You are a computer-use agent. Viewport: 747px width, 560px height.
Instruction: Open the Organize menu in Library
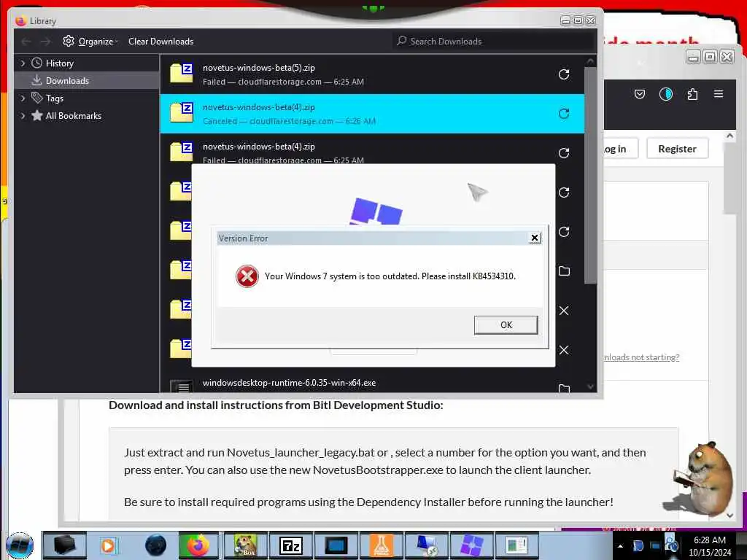point(96,42)
